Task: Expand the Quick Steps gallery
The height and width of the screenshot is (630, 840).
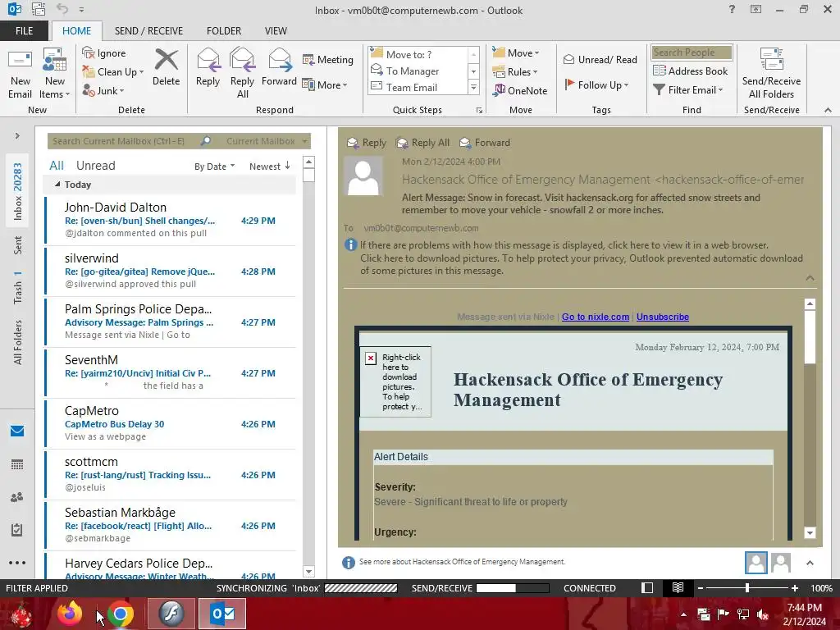Action: click(x=473, y=87)
